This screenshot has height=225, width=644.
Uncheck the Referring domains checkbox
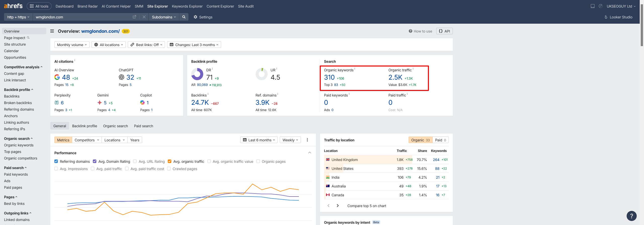click(56, 161)
